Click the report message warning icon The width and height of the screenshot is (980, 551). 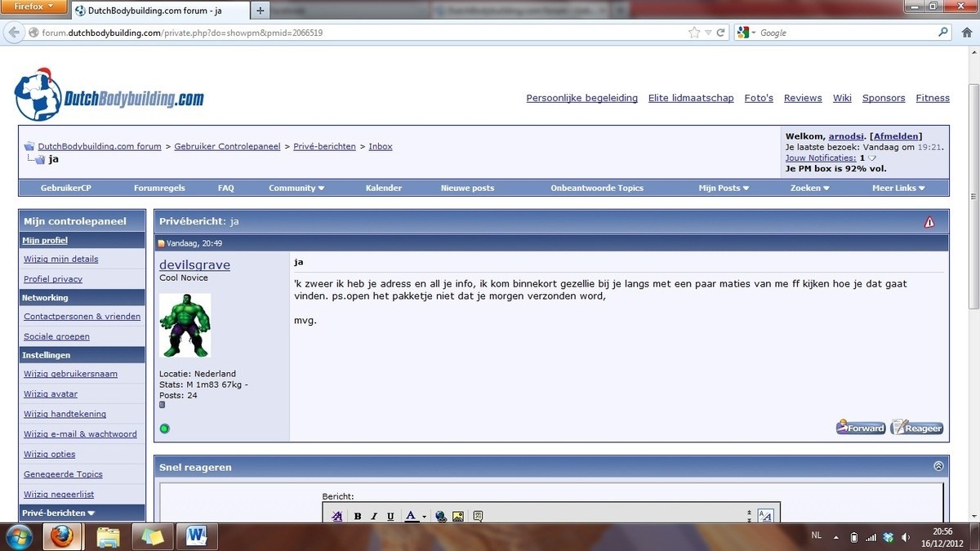tap(929, 222)
